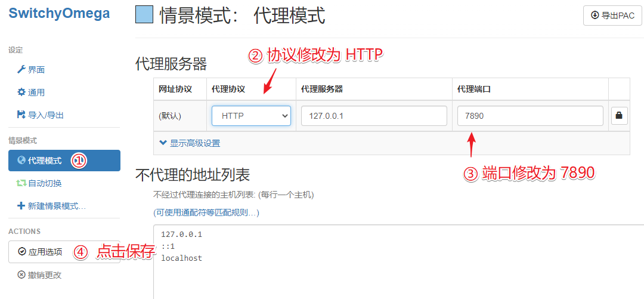The width and height of the screenshot is (644, 299).
Task: Click the light blue profile color swatch
Action: 144,15
